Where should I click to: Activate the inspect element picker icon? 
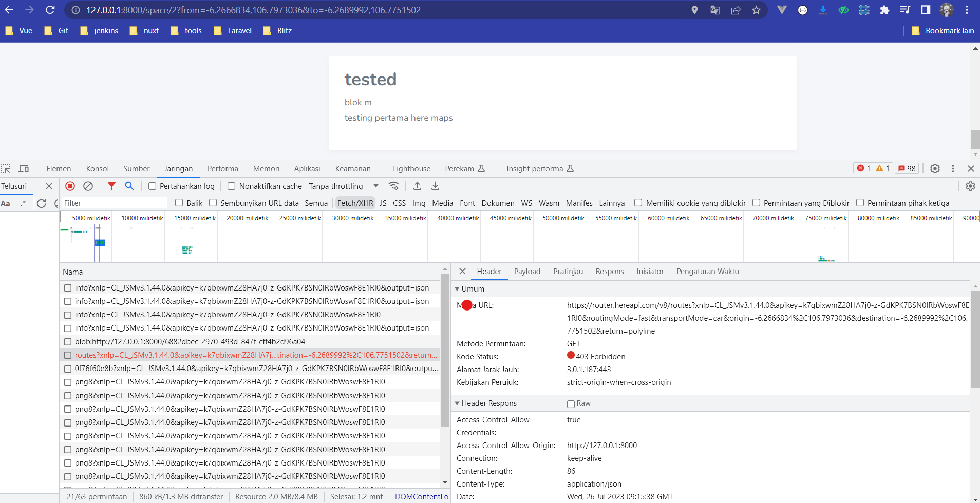(6, 169)
